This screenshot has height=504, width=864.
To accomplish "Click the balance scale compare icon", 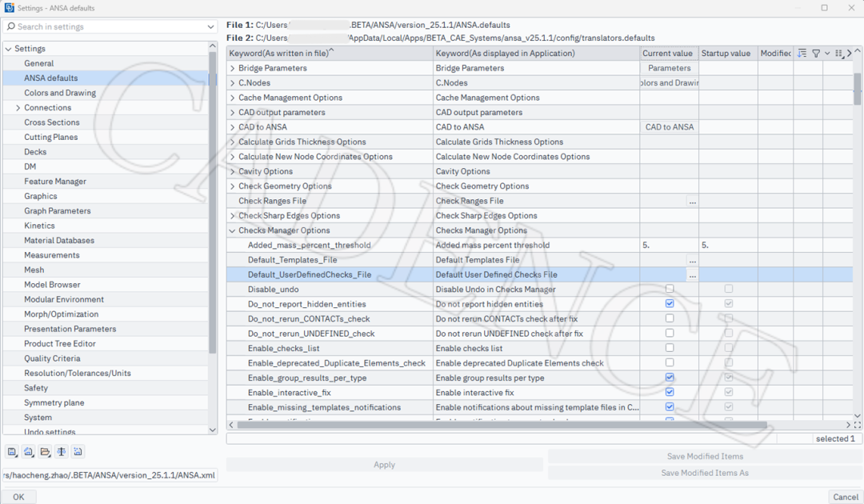I will (61, 452).
